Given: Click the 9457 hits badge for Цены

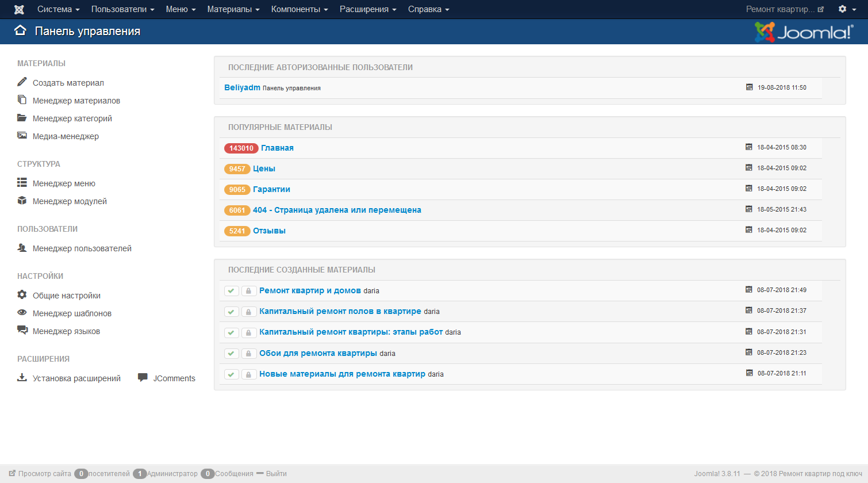Looking at the screenshot, I should tap(237, 169).
